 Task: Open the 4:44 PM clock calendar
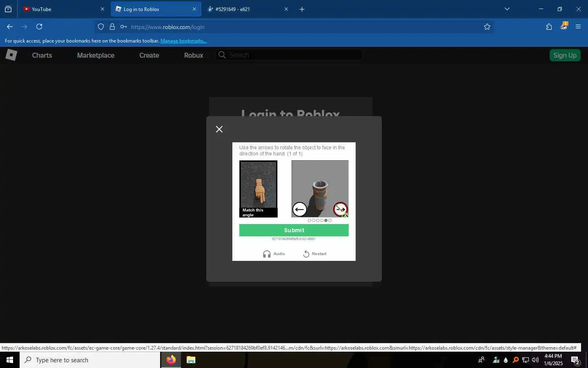point(553,360)
